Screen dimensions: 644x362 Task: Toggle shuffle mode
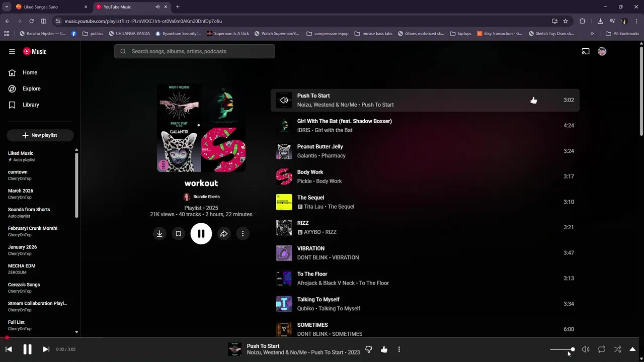(618, 349)
